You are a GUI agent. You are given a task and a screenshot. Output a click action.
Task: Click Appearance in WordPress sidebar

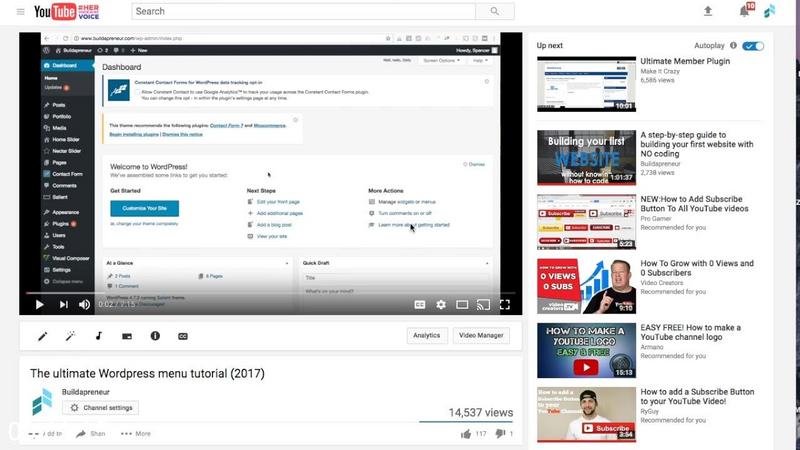click(x=65, y=212)
